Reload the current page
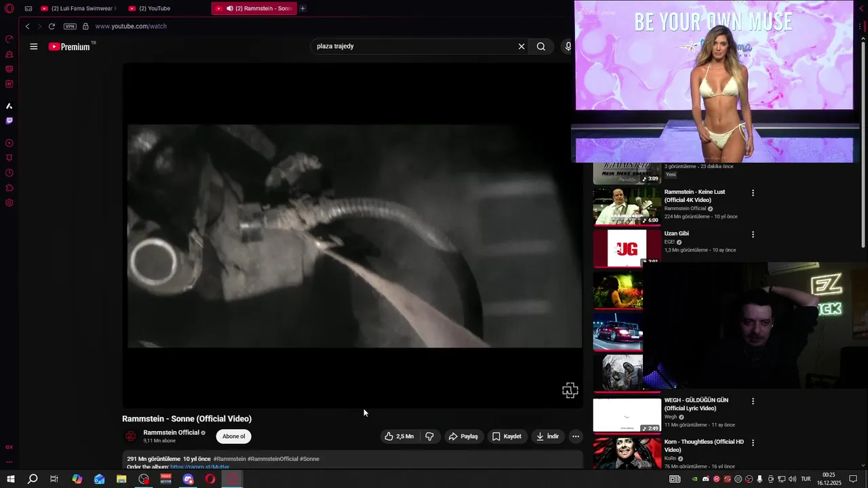The width and height of the screenshot is (868, 488). click(52, 26)
